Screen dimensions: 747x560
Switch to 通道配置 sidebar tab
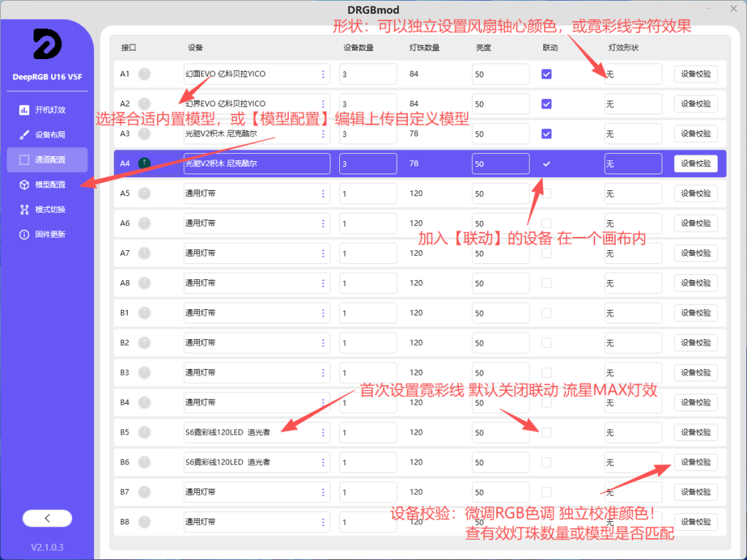47,160
